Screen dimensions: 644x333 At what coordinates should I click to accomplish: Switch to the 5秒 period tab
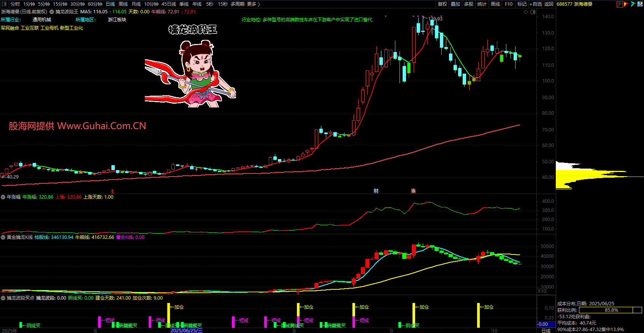click(x=210, y=4)
